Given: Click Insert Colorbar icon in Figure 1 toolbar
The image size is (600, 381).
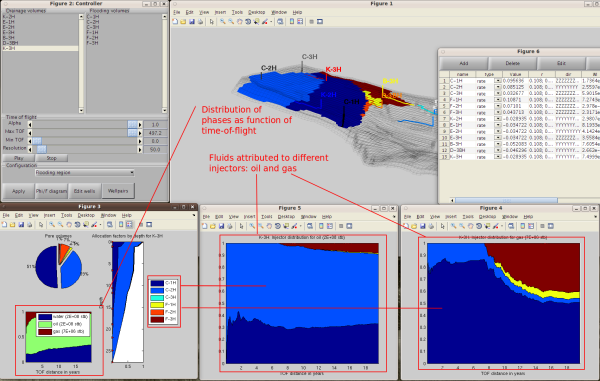Looking at the screenshot, I should [292, 22].
